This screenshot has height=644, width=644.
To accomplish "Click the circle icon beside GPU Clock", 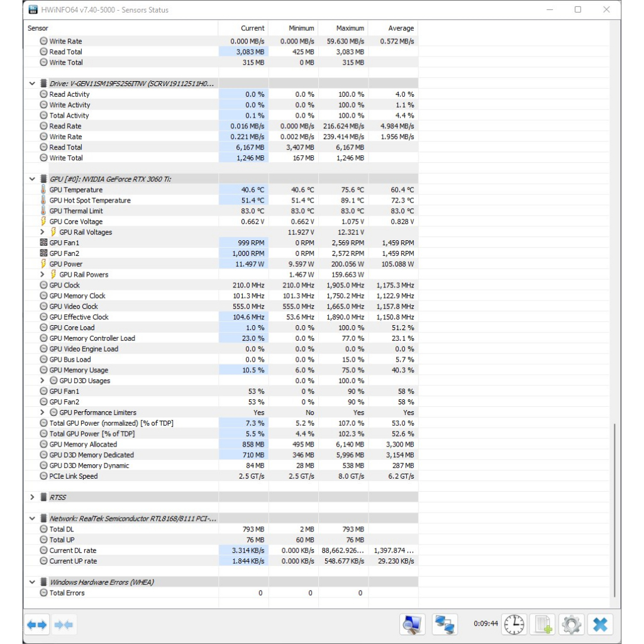I will pyautogui.click(x=43, y=285).
